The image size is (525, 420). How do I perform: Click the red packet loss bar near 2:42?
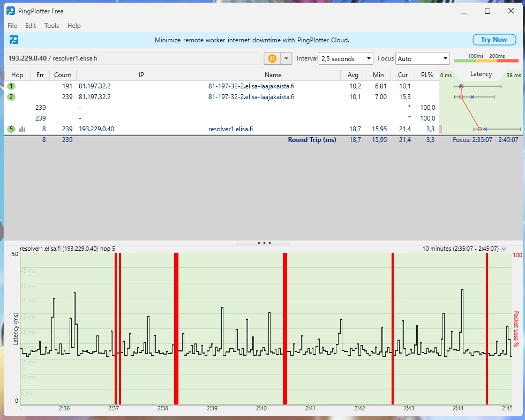393,328
